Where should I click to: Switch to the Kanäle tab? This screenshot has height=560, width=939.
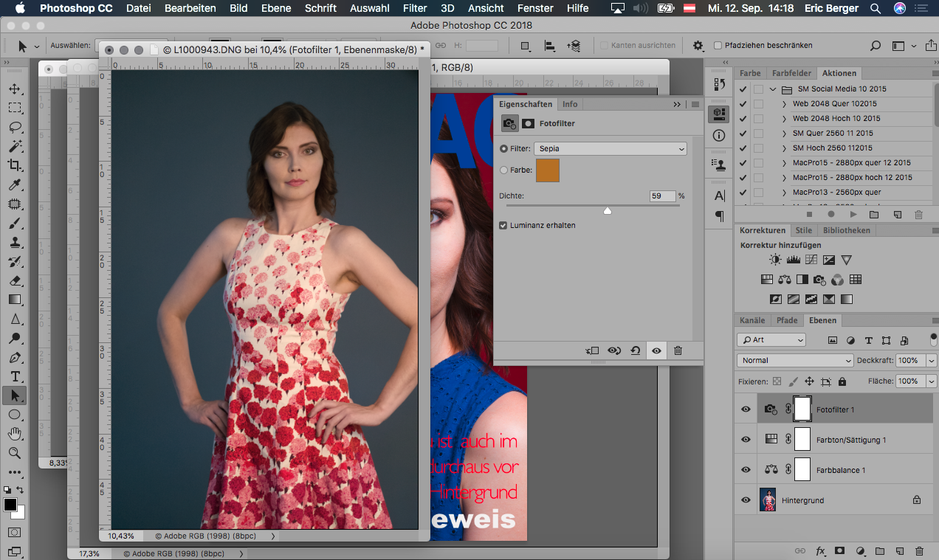click(752, 320)
